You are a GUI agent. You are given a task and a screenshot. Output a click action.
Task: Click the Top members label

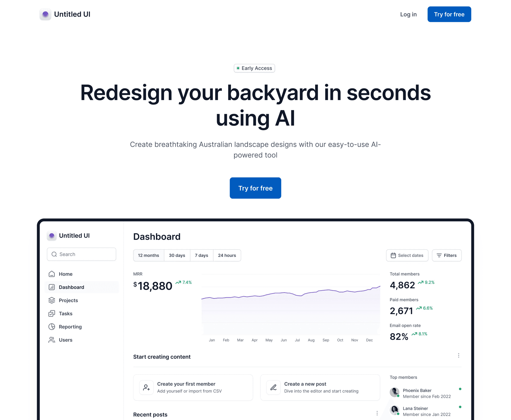[x=403, y=377]
